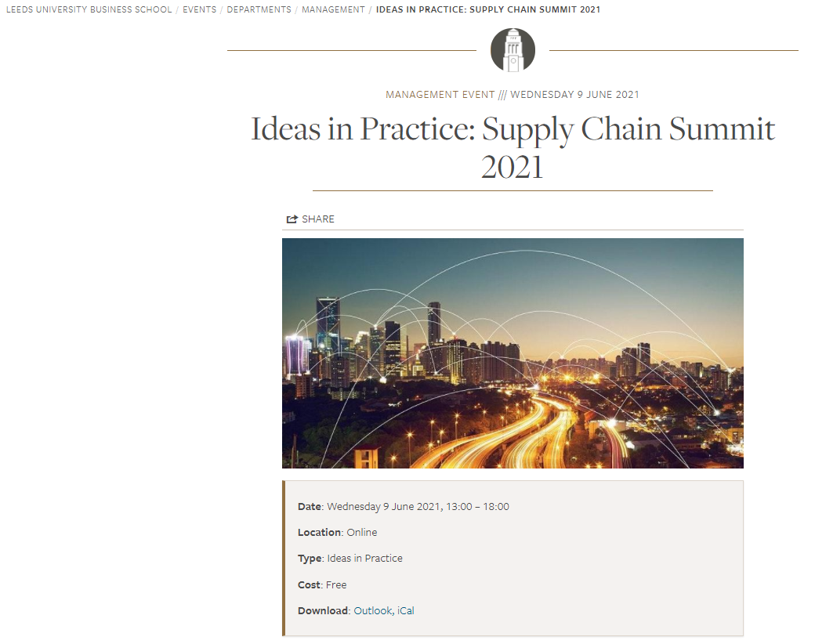Click the Location: Online row
Screen dimensions: 815x644
338,533
